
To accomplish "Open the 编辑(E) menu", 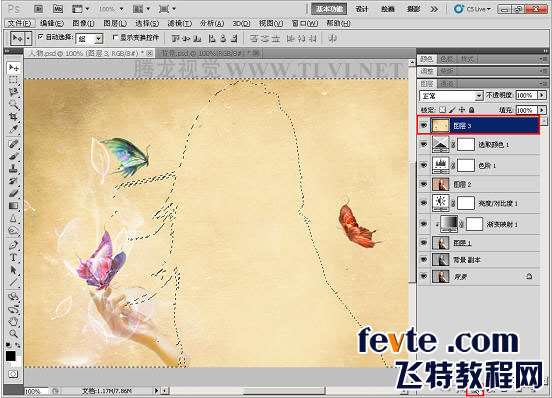I will (x=52, y=23).
